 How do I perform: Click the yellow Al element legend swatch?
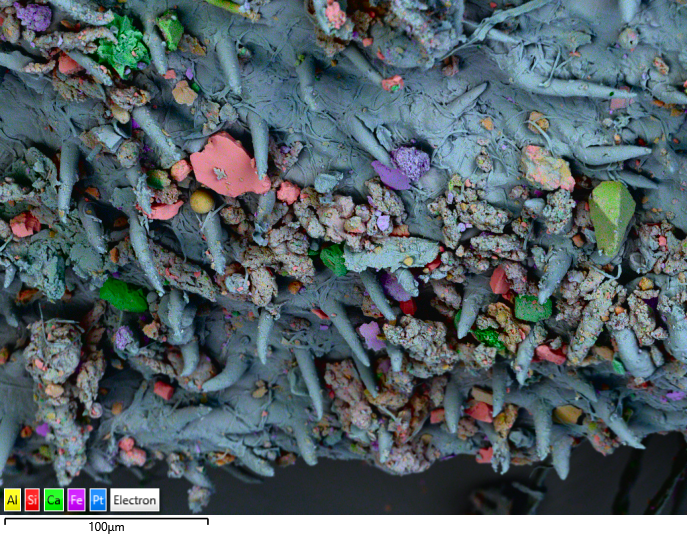coord(13,500)
